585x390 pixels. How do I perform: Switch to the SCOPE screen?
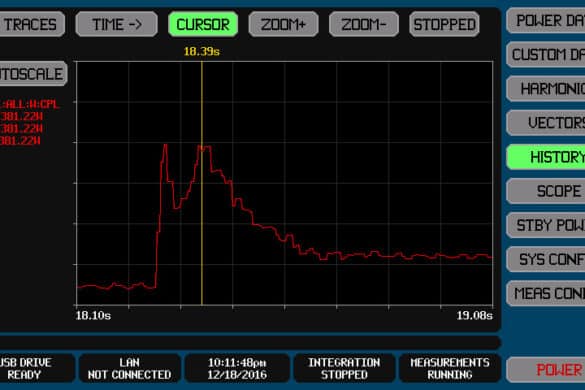[546, 191]
